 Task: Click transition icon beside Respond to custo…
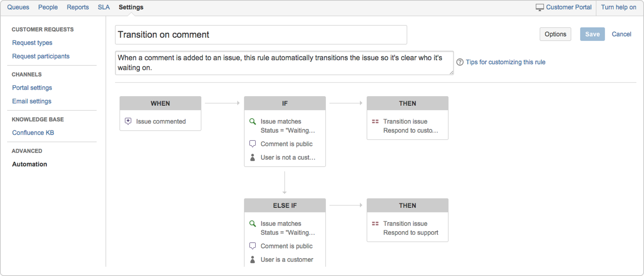[x=375, y=121]
